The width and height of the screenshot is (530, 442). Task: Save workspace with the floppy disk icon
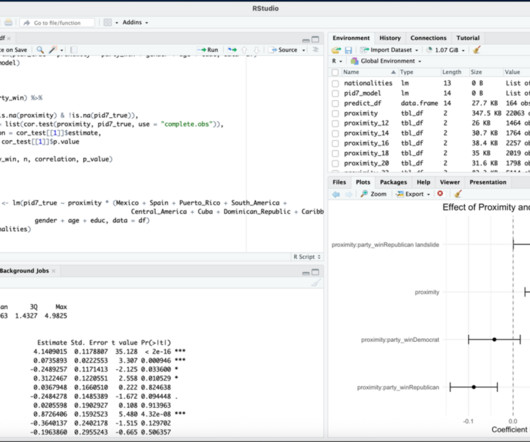coord(348,50)
